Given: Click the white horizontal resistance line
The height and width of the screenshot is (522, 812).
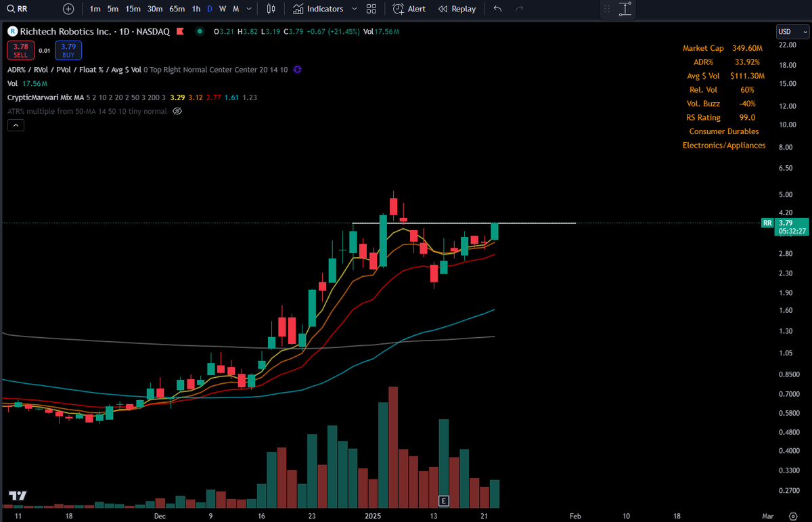Looking at the screenshot, I should [x=464, y=223].
